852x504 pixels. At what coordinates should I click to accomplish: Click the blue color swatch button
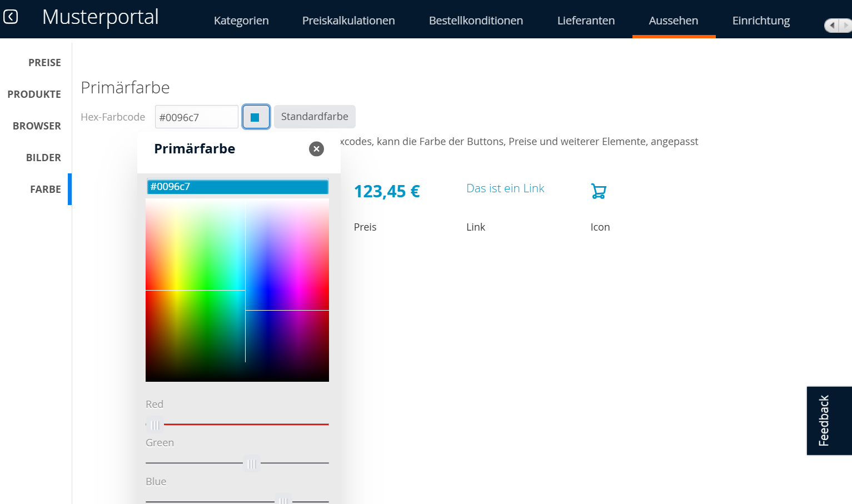256,117
